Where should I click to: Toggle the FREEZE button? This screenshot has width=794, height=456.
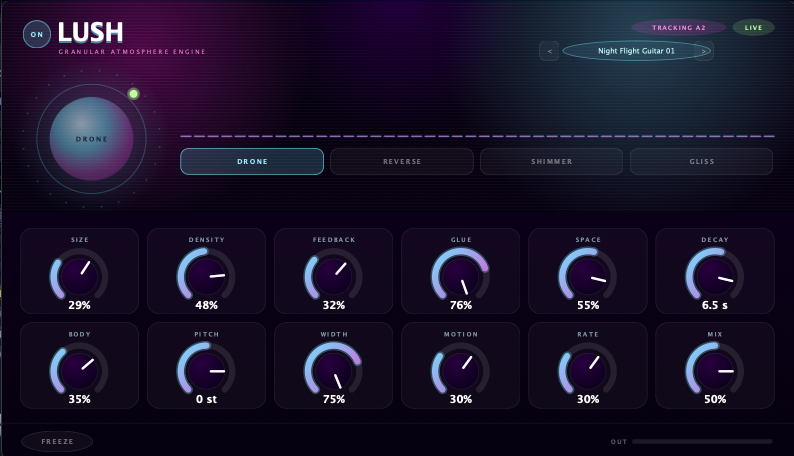click(57, 441)
